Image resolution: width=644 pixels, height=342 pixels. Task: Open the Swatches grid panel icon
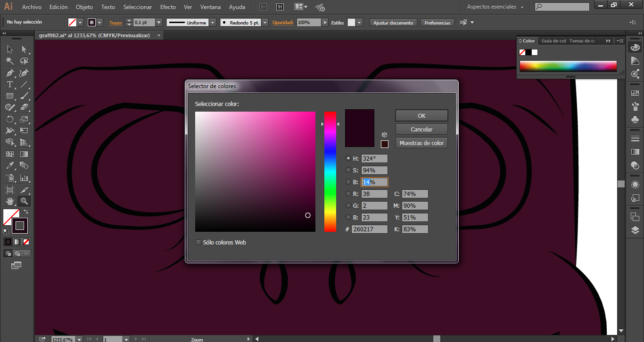[635, 94]
